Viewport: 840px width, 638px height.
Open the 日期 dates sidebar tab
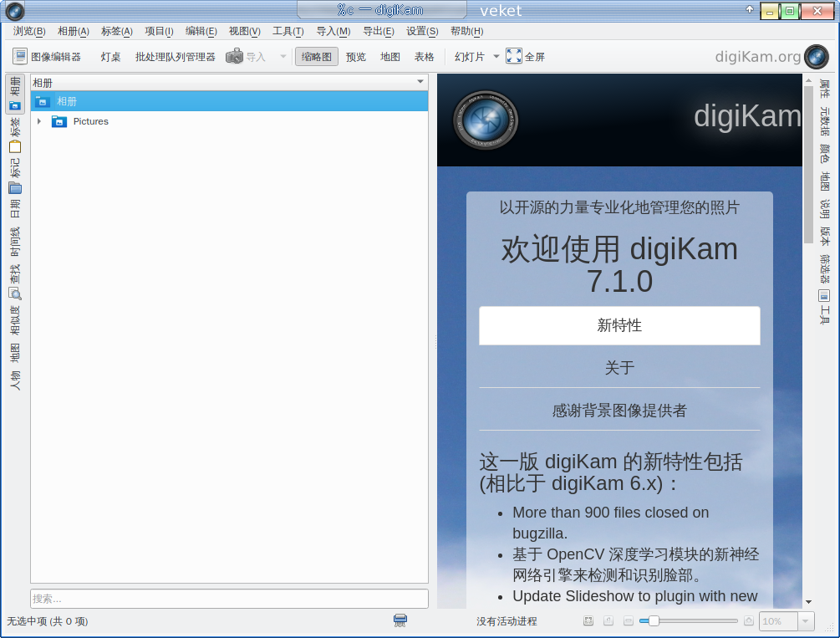[x=15, y=208]
